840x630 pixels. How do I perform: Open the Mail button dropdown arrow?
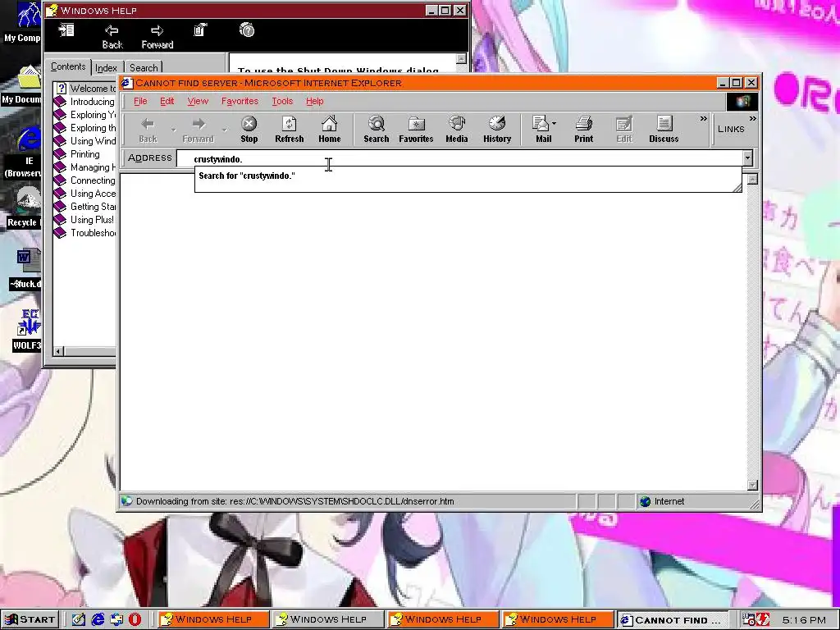pyautogui.click(x=555, y=124)
